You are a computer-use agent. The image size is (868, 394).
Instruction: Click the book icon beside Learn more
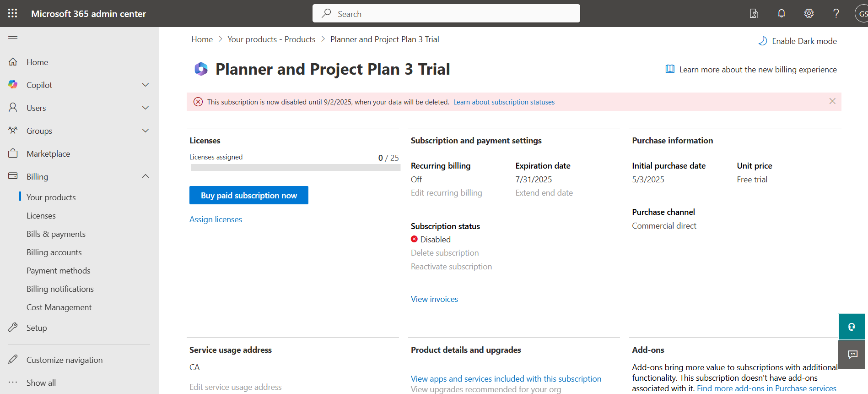coord(670,69)
